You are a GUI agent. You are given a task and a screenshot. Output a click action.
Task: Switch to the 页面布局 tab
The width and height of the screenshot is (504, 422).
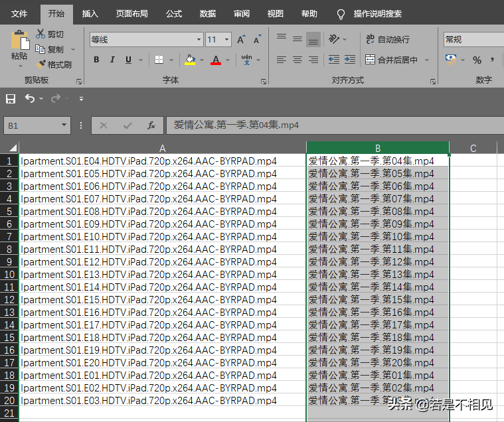point(131,14)
